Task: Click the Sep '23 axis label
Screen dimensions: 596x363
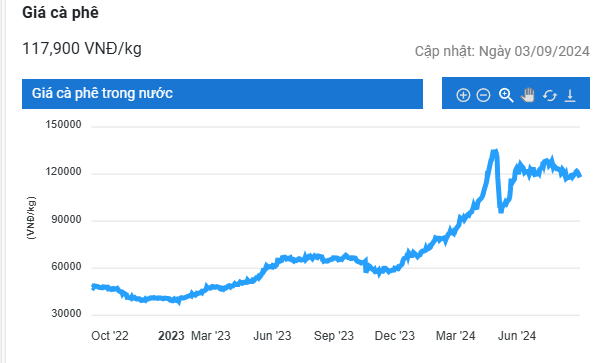Action: coord(334,336)
